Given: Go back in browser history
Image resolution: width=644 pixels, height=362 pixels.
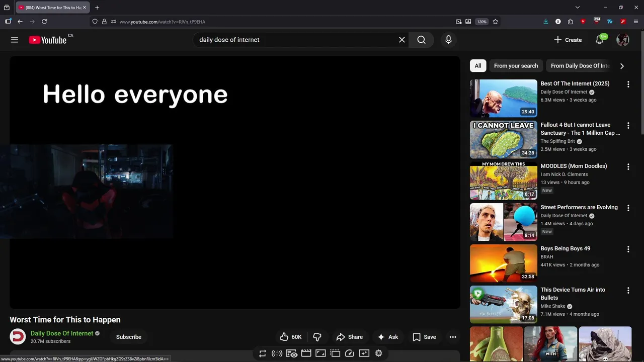Looking at the screenshot, I should pyautogui.click(x=20, y=22).
